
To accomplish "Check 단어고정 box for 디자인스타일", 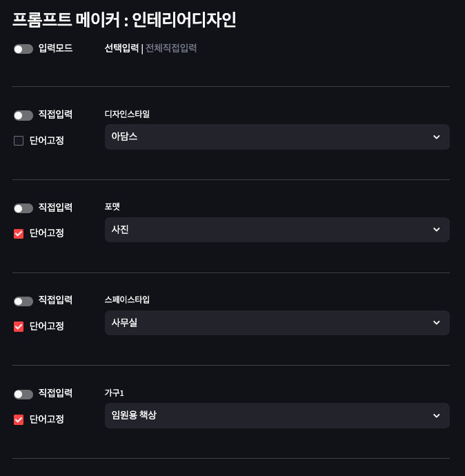I will click(x=19, y=141).
